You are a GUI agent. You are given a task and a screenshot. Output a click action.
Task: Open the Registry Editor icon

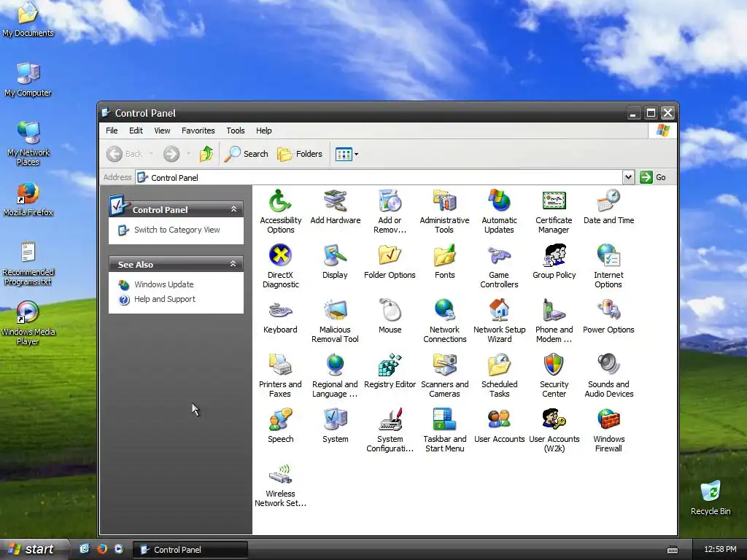click(390, 371)
